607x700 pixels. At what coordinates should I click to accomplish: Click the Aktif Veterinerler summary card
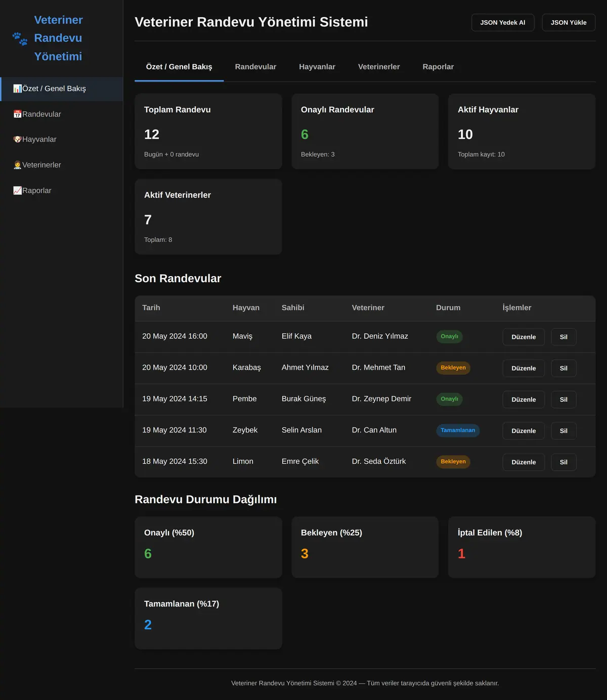coord(208,216)
